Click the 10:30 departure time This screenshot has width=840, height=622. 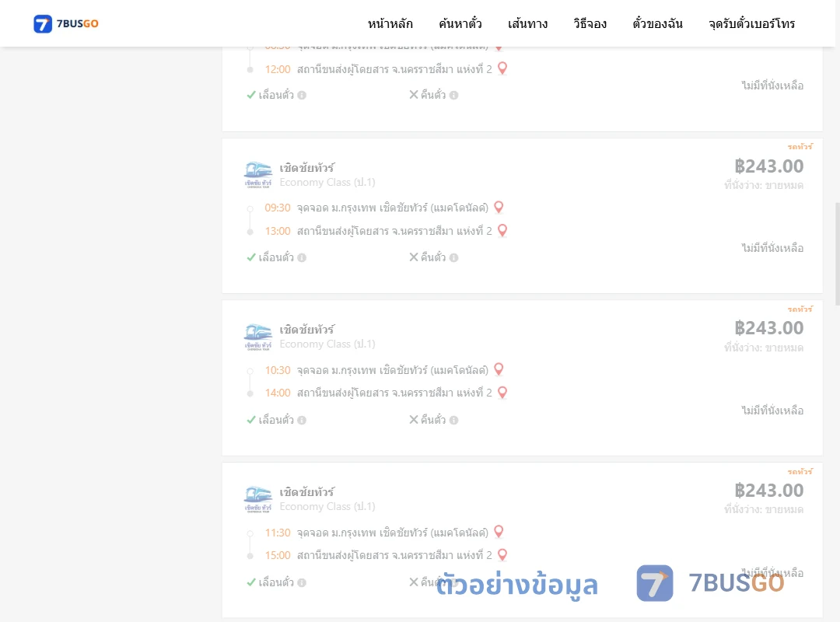(278, 370)
